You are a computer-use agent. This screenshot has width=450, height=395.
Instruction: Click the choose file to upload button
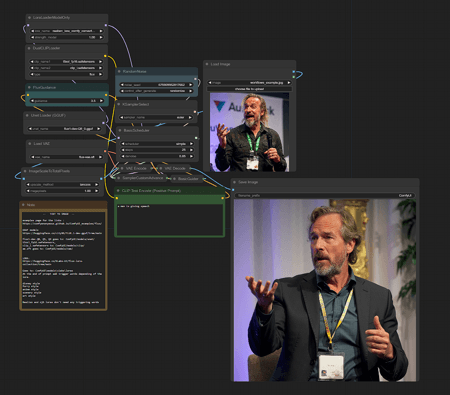249,89
